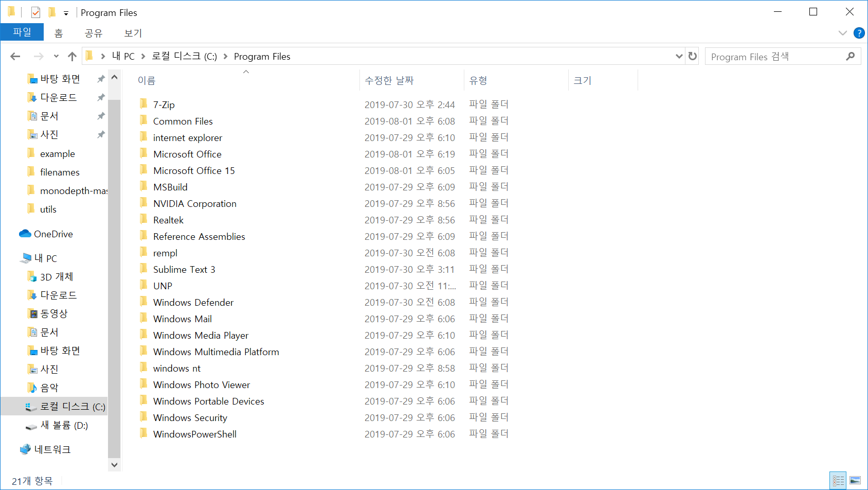Go back with the back arrow
868x490 pixels.
click(15, 56)
